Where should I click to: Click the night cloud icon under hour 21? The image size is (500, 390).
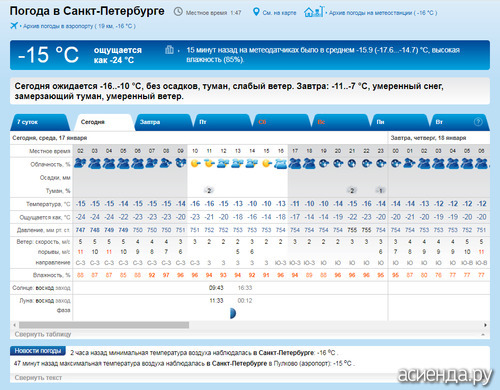(352, 163)
